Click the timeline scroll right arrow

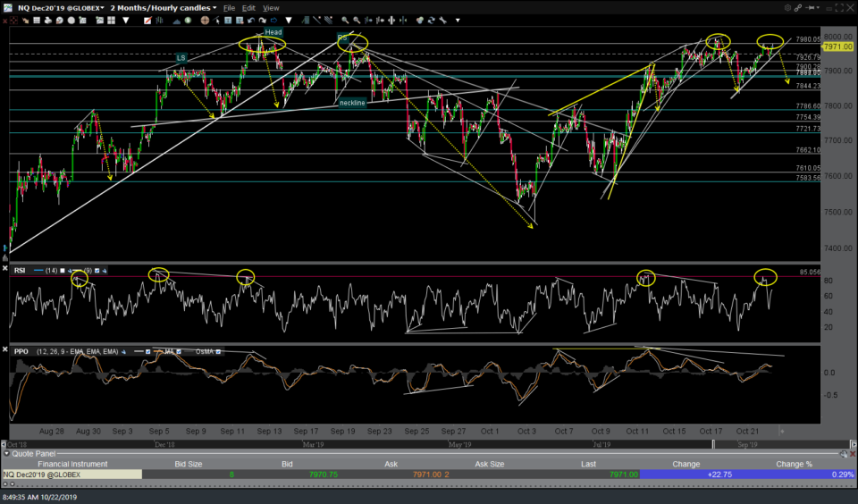(853, 444)
